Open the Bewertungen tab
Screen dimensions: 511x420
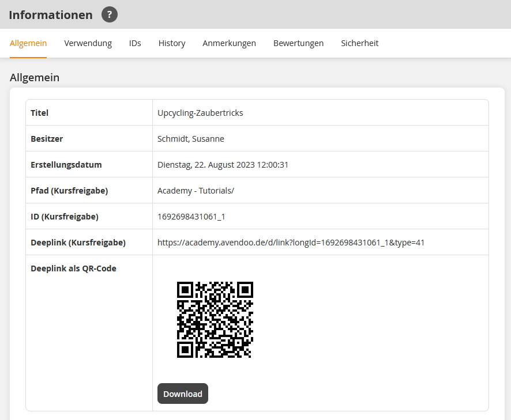point(298,43)
